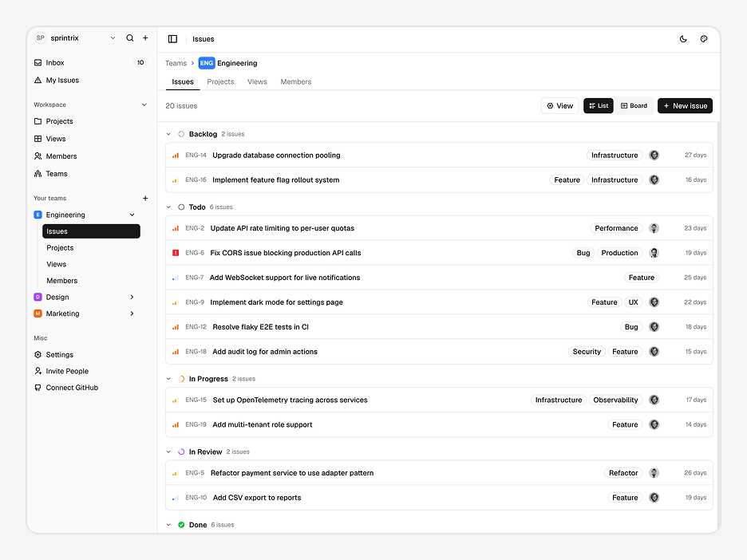Add a new team with plus icon
Viewport: 747px width, 560px height.
coord(145,198)
